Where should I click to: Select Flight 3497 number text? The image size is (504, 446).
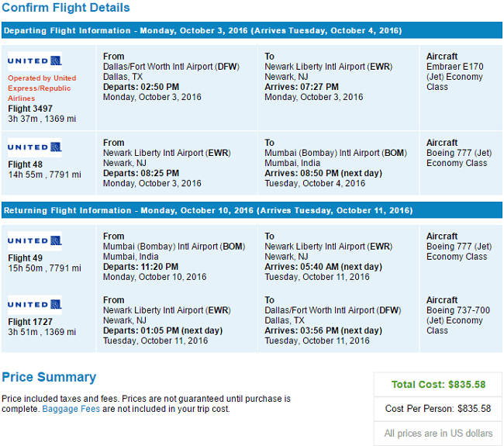pos(30,109)
